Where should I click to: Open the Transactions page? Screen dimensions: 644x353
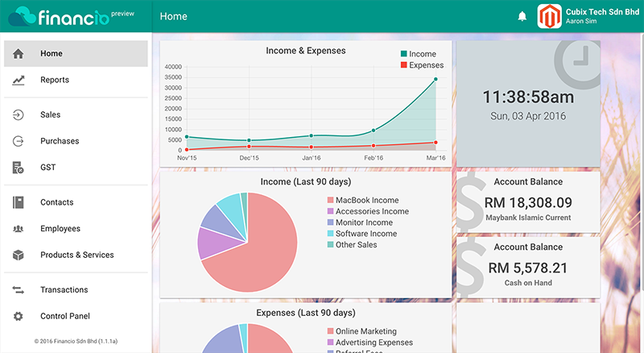click(76, 290)
